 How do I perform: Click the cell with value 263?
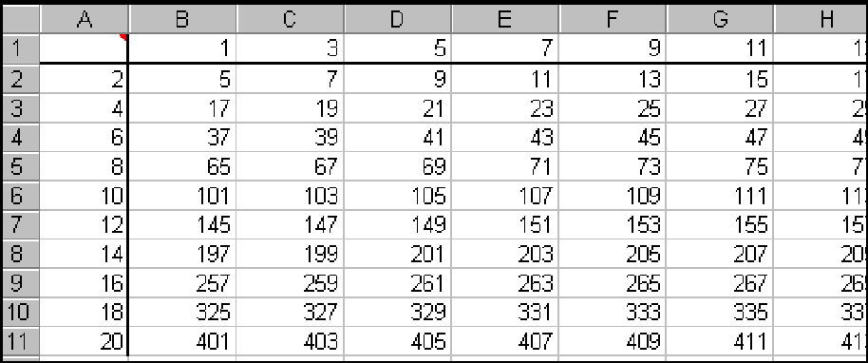[505, 283]
